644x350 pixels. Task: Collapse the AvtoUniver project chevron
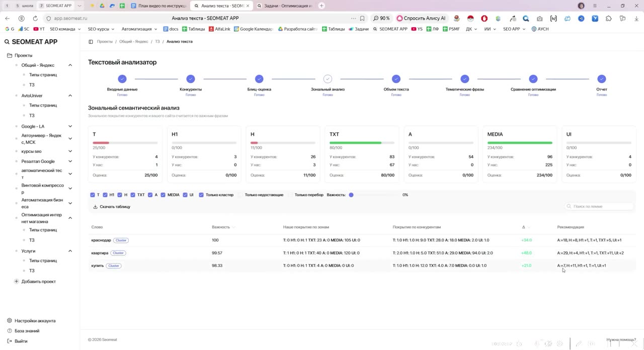coord(70,96)
